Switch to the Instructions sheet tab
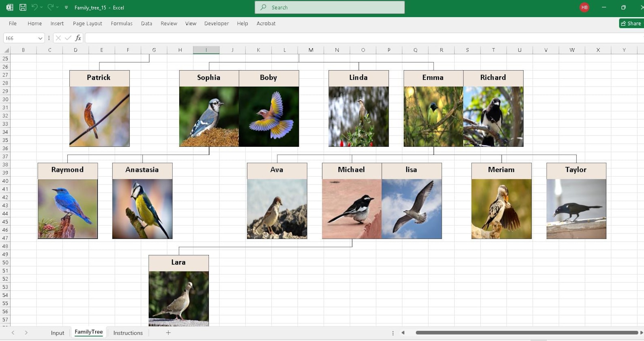Image resolution: width=644 pixels, height=341 pixels. click(x=128, y=333)
